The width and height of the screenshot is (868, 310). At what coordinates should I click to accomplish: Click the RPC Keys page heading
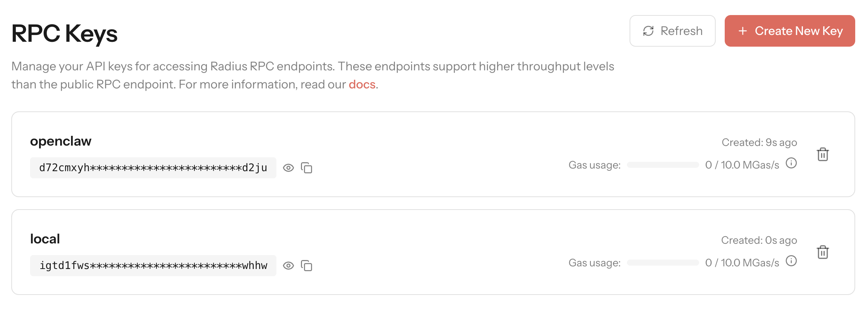(64, 33)
